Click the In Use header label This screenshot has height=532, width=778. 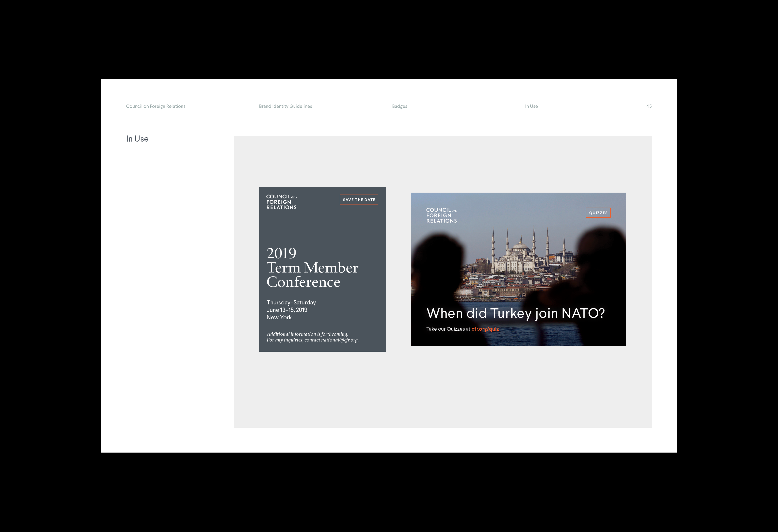coord(531,106)
